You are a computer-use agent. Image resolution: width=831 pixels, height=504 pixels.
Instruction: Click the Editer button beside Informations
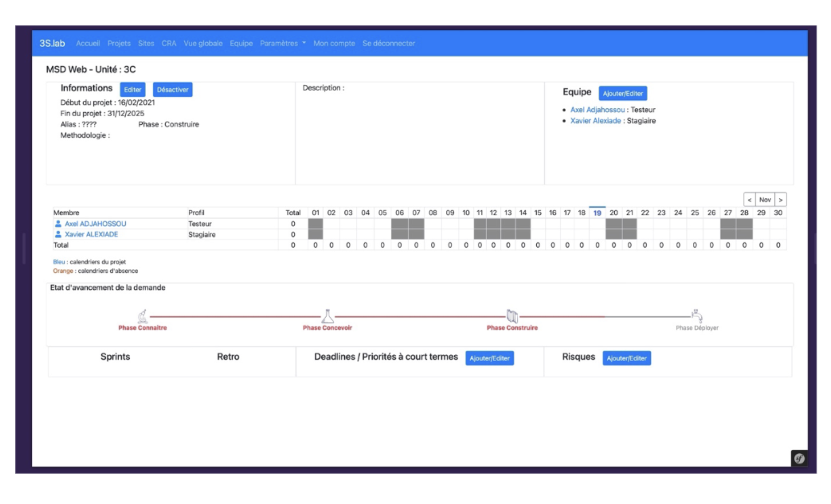(133, 89)
